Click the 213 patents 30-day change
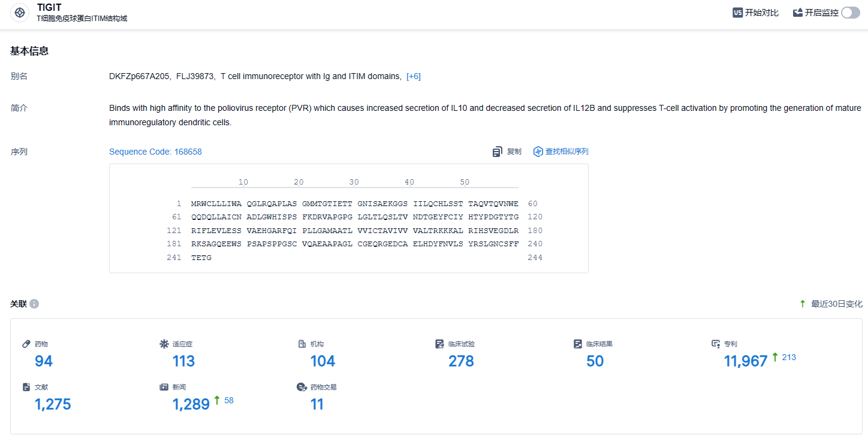 click(x=789, y=358)
